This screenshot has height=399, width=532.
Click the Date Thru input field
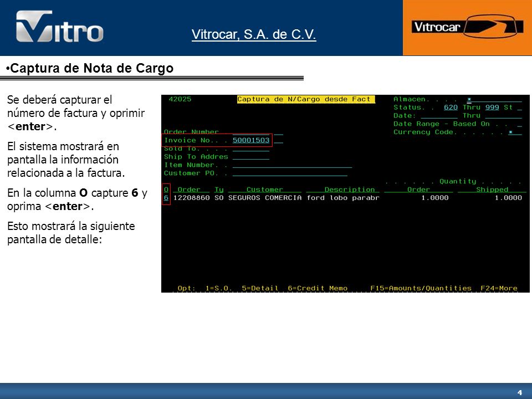click(504, 116)
